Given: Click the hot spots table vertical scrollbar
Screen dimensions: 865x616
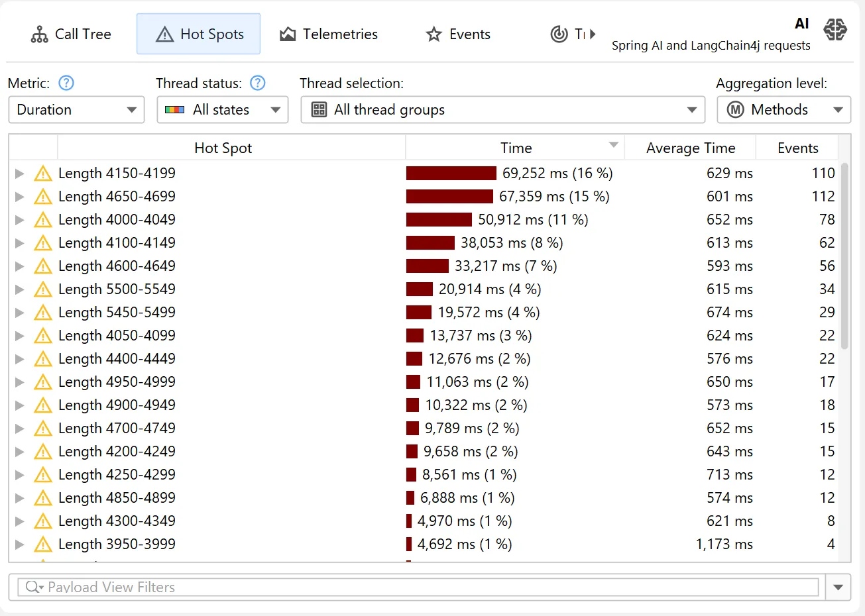Looking at the screenshot, I should (x=844, y=256).
